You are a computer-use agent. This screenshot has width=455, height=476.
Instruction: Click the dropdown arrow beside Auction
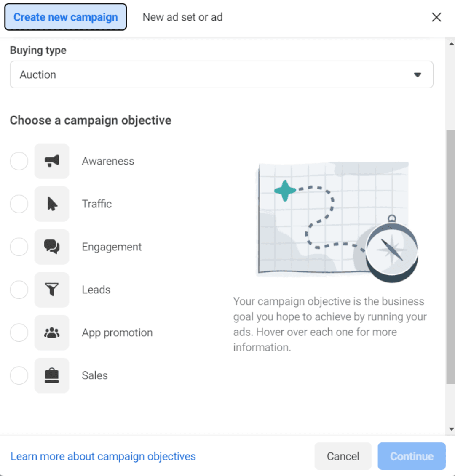(418, 74)
